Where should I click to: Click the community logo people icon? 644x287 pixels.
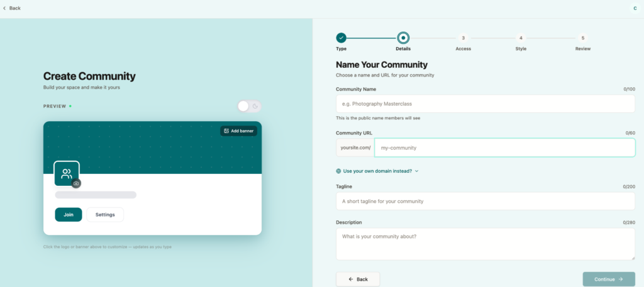click(67, 174)
